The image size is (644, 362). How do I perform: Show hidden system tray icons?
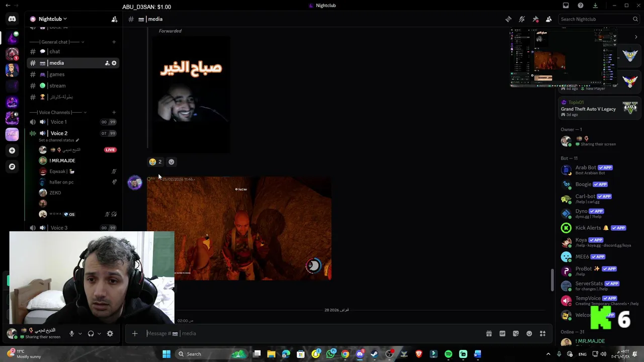click(548, 354)
